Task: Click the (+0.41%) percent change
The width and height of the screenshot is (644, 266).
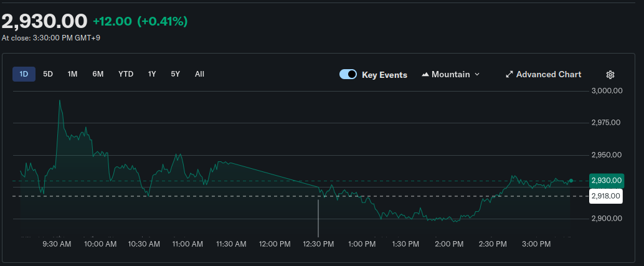Action: coord(162,21)
